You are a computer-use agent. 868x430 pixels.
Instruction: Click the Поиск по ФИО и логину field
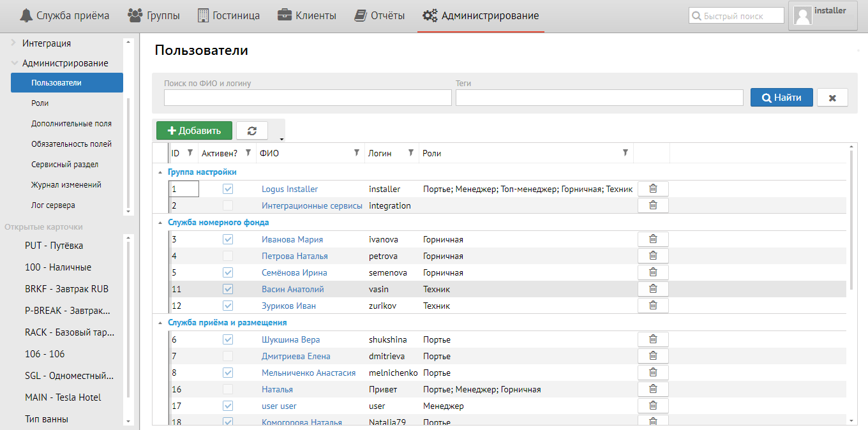point(308,98)
